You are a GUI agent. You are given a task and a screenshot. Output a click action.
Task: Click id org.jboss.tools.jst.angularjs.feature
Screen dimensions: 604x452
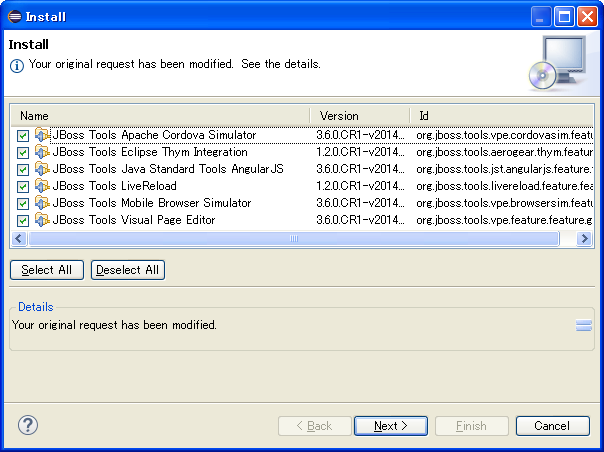coord(505,169)
